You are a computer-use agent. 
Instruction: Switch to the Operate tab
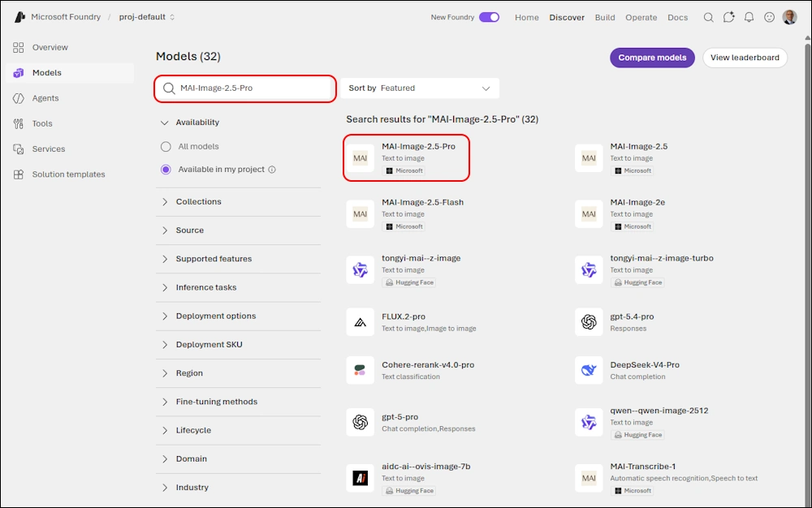point(641,18)
